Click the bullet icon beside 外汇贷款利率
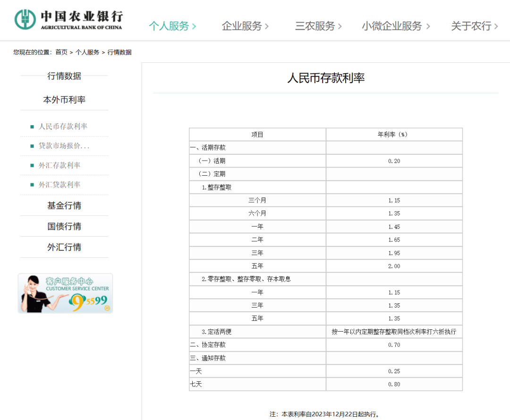Image resolution: width=510 pixels, height=420 pixels. [31, 184]
